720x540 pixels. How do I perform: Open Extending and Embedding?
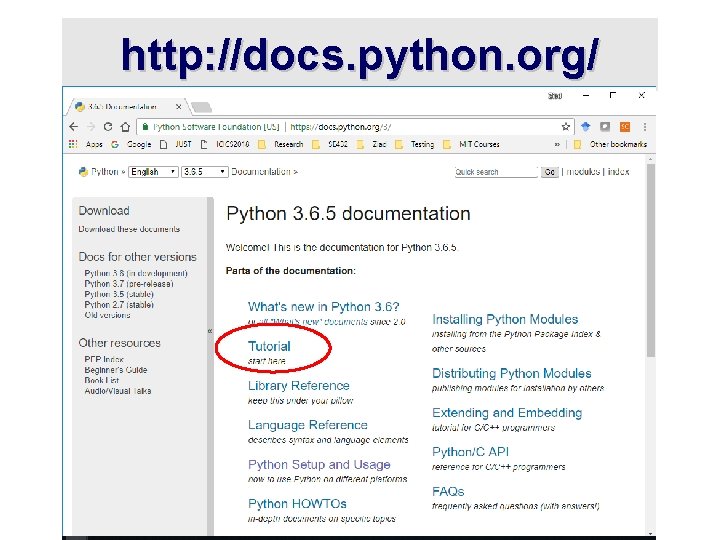[507, 413]
